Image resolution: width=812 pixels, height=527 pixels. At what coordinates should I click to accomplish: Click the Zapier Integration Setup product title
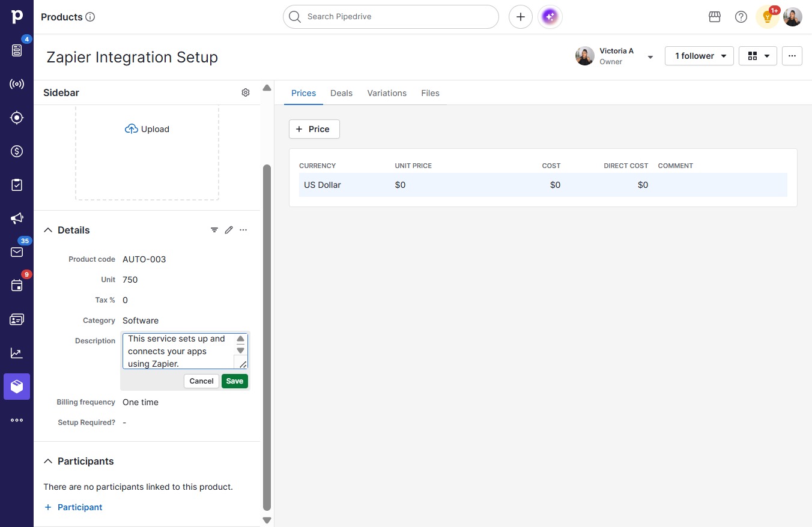pyautogui.click(x=132, y=57)
